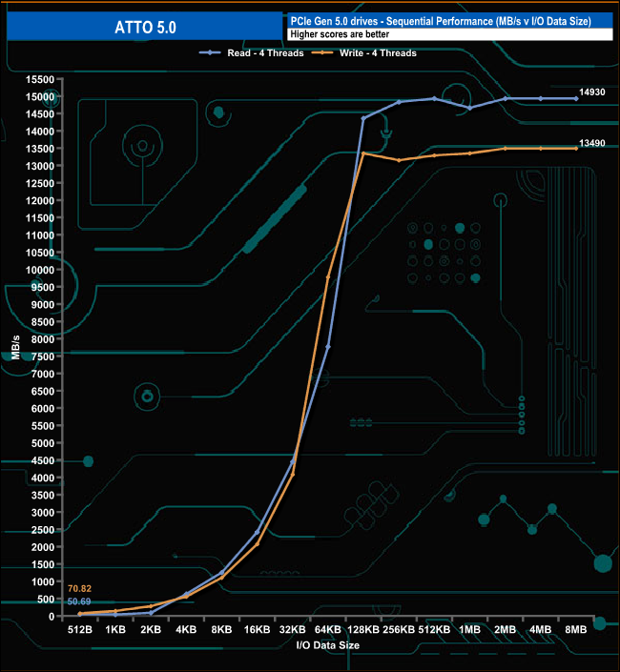The height and width of the screenshot is (672, 620).
Task: Click the 'Higher scores are better' subtitle
Action: click(x=339, y=35)
